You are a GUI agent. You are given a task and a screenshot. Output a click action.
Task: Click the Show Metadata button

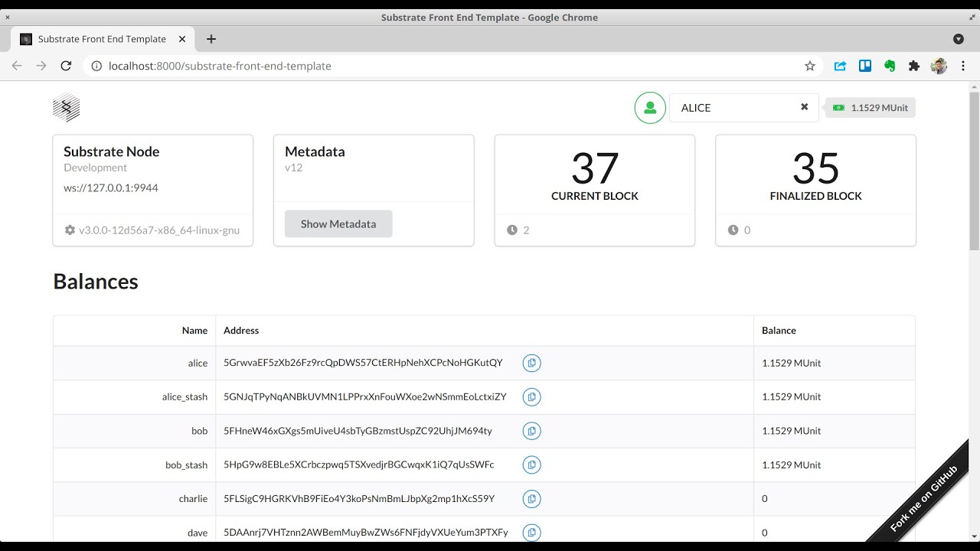[x=338, y=224]
